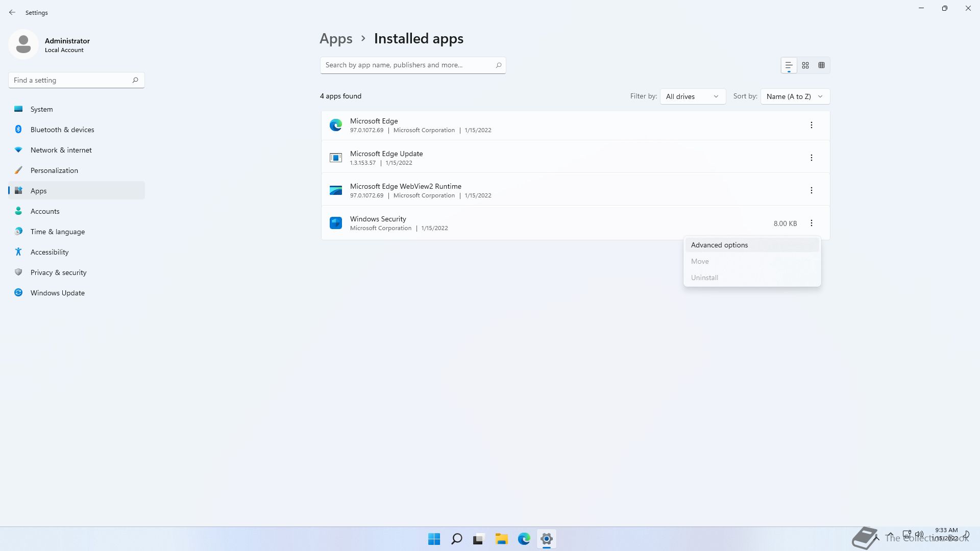The width and height of the screenshot is (980, 551).
Task: Click the Windows Update sync icon
Action: pyautogui.click(x=18, y=292)
